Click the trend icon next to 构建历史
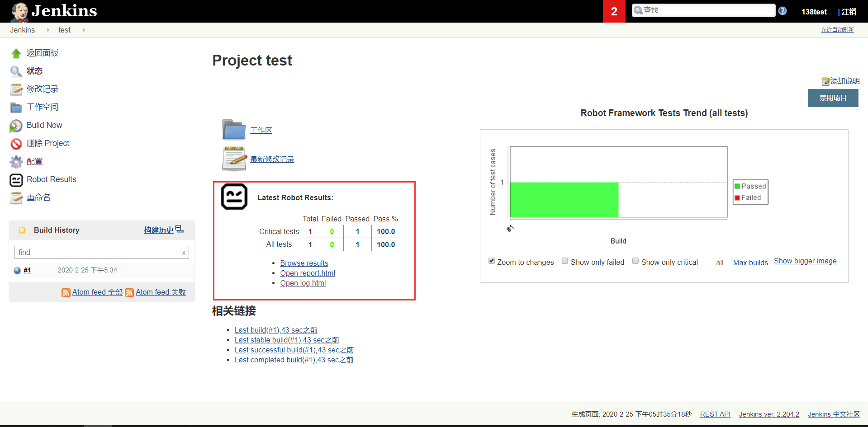The height and width of the screenshot is (427, 868). [x=180, y=229]
